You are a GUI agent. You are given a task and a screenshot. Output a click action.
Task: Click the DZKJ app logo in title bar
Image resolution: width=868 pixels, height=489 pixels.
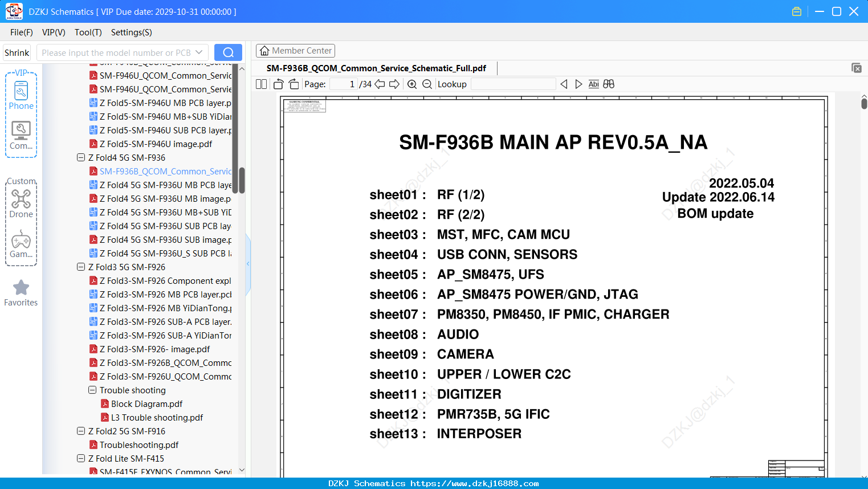pyautogui.click(x=14, y=11)
